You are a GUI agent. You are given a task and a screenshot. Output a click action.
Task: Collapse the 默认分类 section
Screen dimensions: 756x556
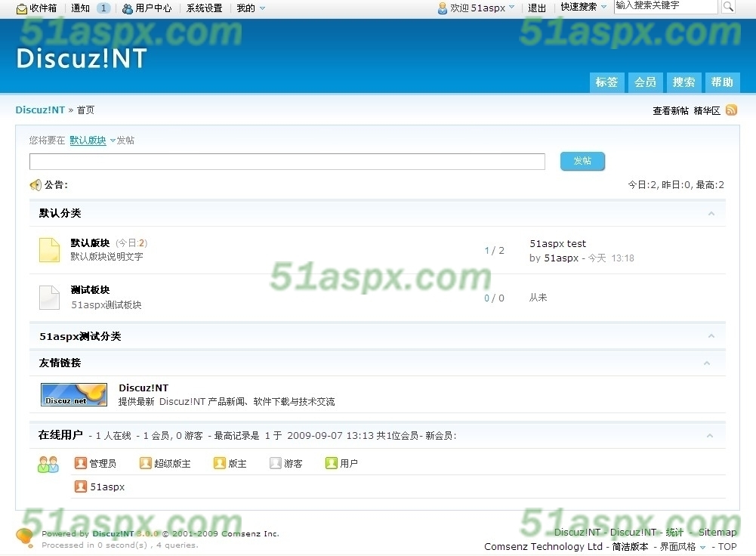[x=711, y=213]
